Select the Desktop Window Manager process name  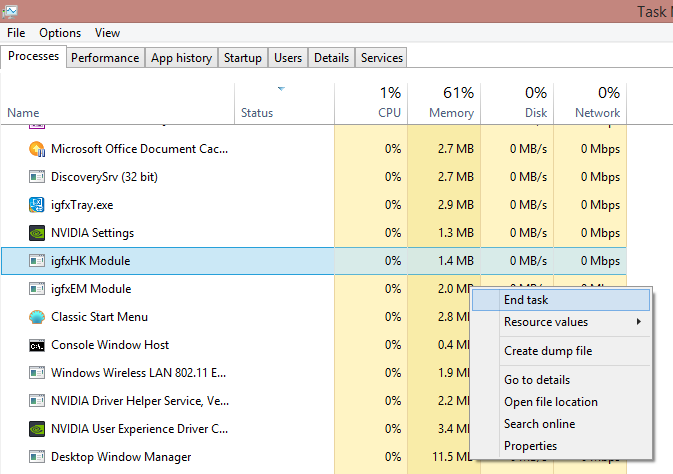(121, 457)
